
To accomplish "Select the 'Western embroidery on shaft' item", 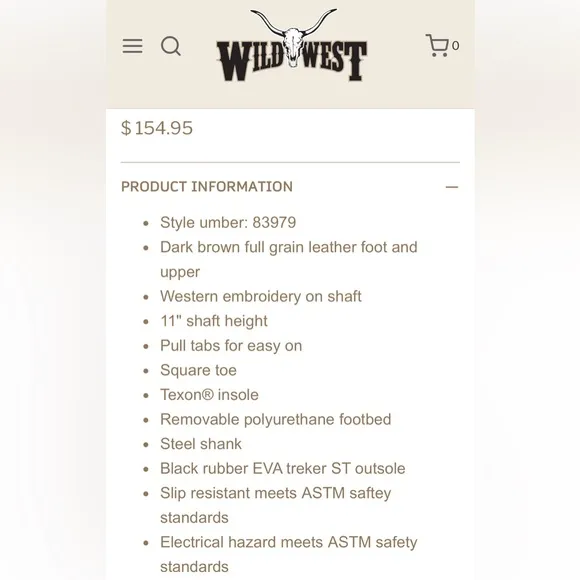I will tap(261, 296).
